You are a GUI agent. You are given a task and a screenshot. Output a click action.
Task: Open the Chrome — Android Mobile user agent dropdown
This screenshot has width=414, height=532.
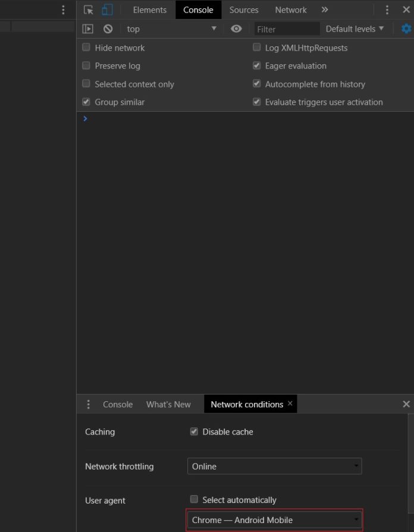coord(274,520)
